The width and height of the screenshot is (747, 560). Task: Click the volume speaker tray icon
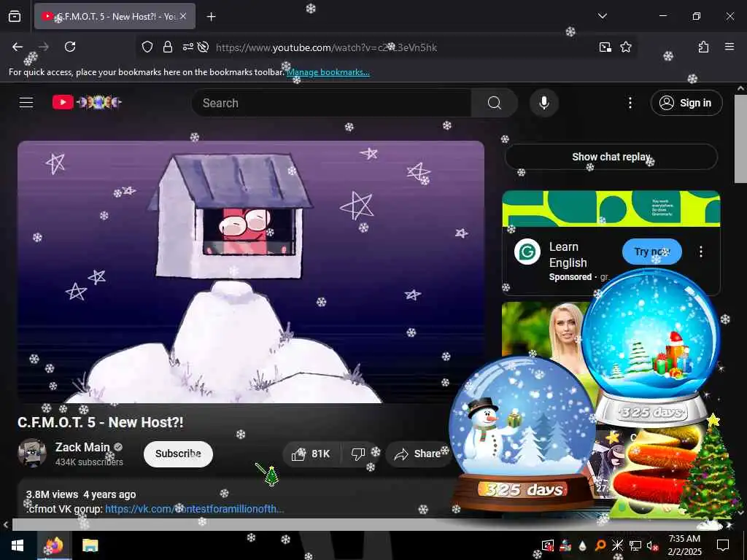[x=651, y=545]
